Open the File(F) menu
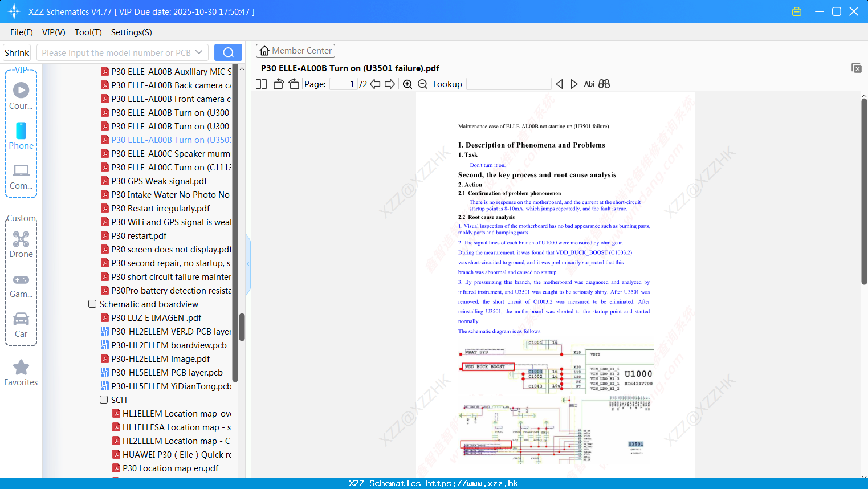 click(x=22, y=32)
